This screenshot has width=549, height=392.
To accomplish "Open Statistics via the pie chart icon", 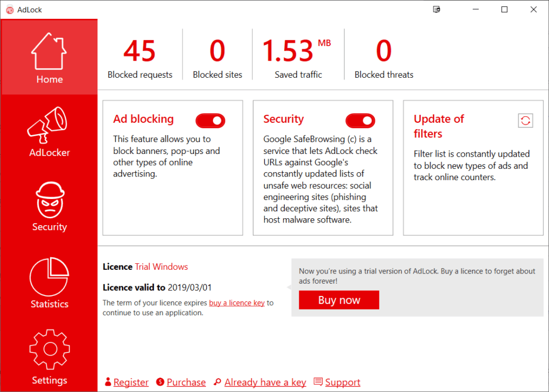I will tap(49, 276).
